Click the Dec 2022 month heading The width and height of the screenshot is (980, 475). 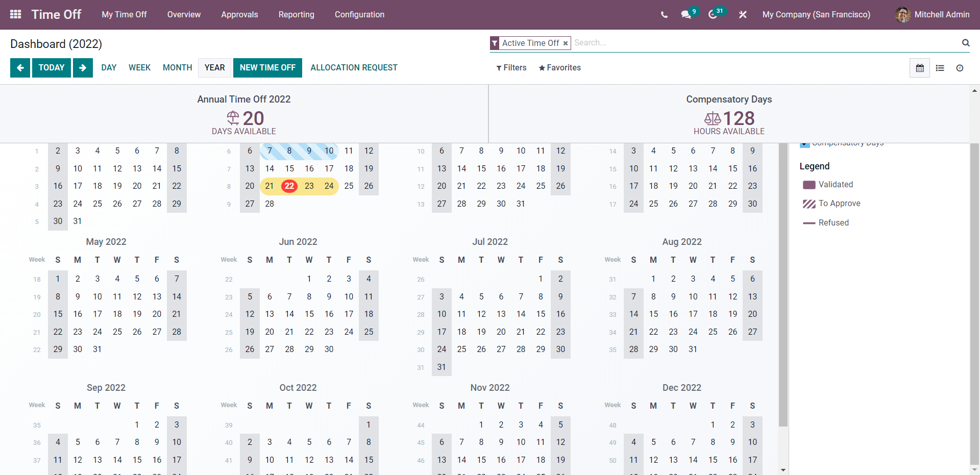point(682,388)
